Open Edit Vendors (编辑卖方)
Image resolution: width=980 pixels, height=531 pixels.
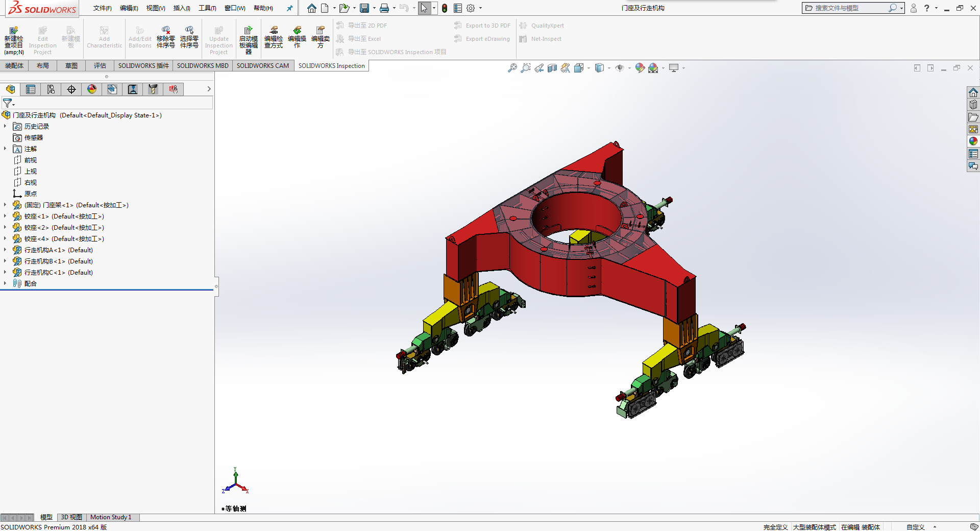click(x=321, y=37)
